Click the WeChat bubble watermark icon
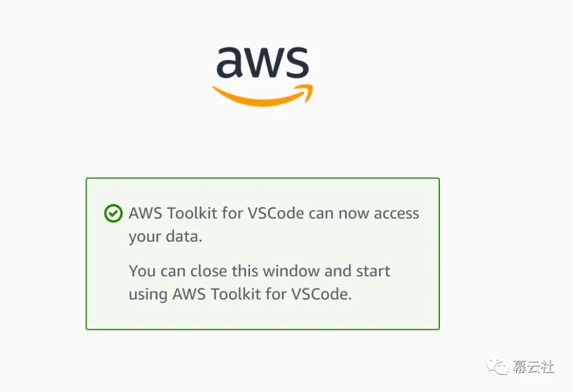The height and width of the screenshot is (392, 573). (497, 366)
